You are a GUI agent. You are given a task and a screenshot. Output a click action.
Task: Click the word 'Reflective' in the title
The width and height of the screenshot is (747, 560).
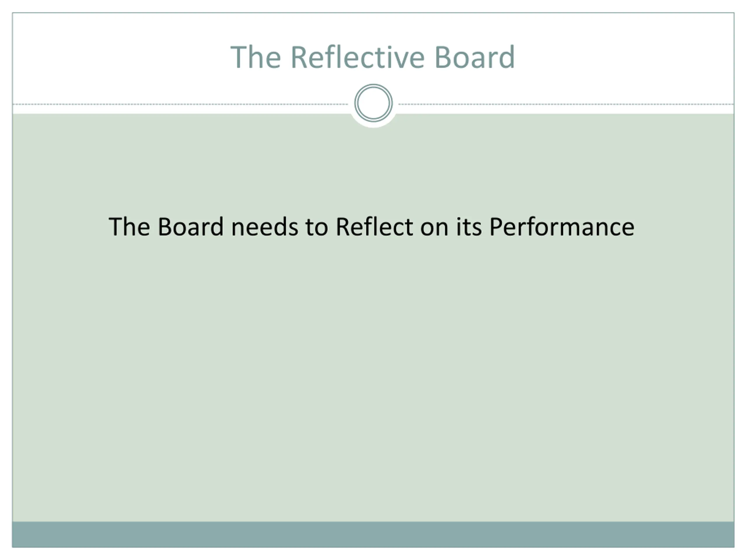357,57
